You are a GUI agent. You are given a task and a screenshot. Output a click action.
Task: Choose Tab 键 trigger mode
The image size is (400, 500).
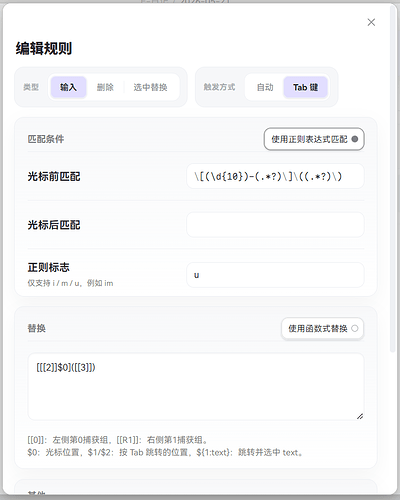pos(305,87)
